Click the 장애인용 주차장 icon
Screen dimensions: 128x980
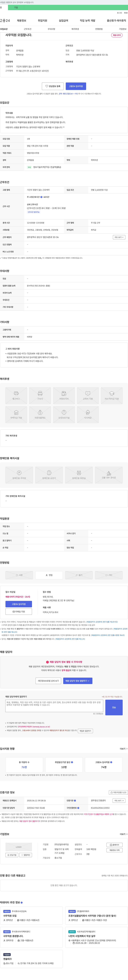19,475
